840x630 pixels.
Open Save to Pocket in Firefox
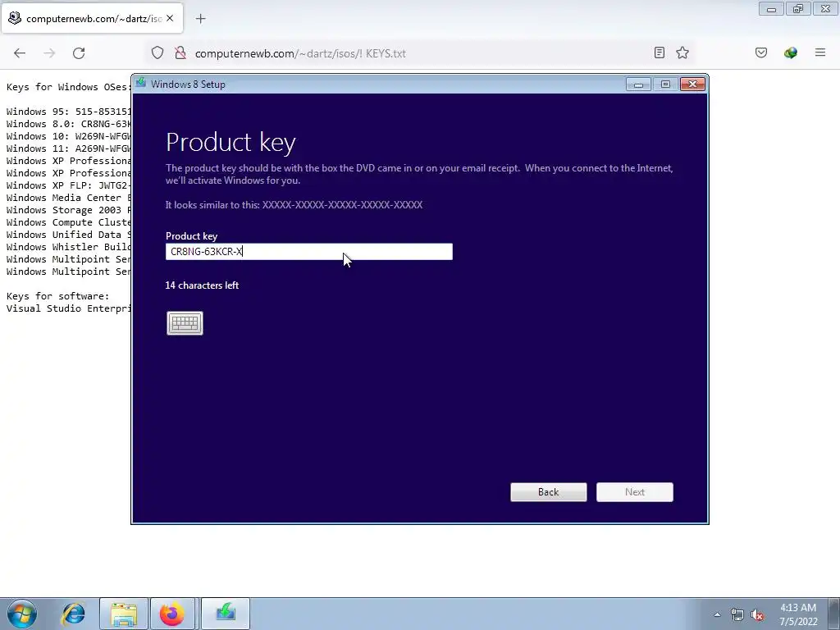pos(761,52)
